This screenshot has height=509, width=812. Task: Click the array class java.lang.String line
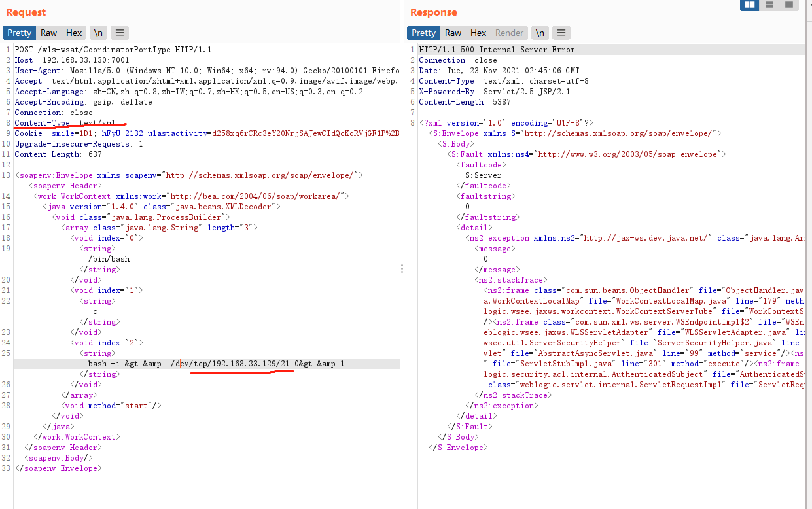point(160,228)
